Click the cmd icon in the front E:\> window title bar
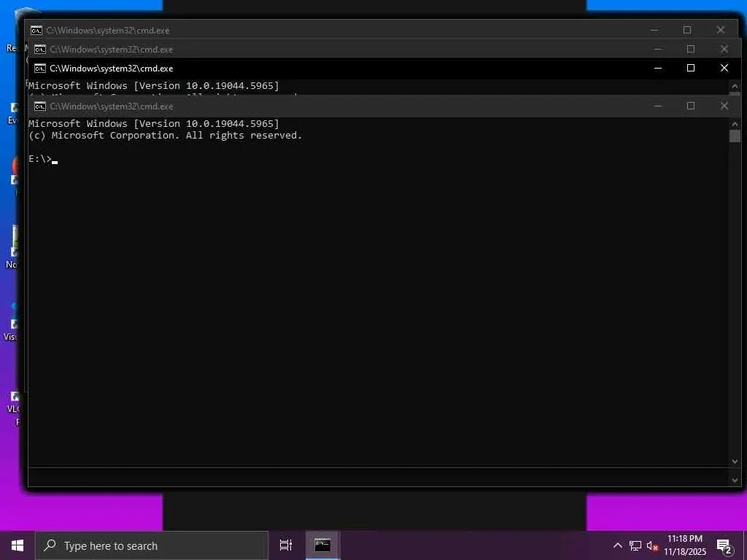747x560 pixels. pyautogui.click(x=40, y=106)
